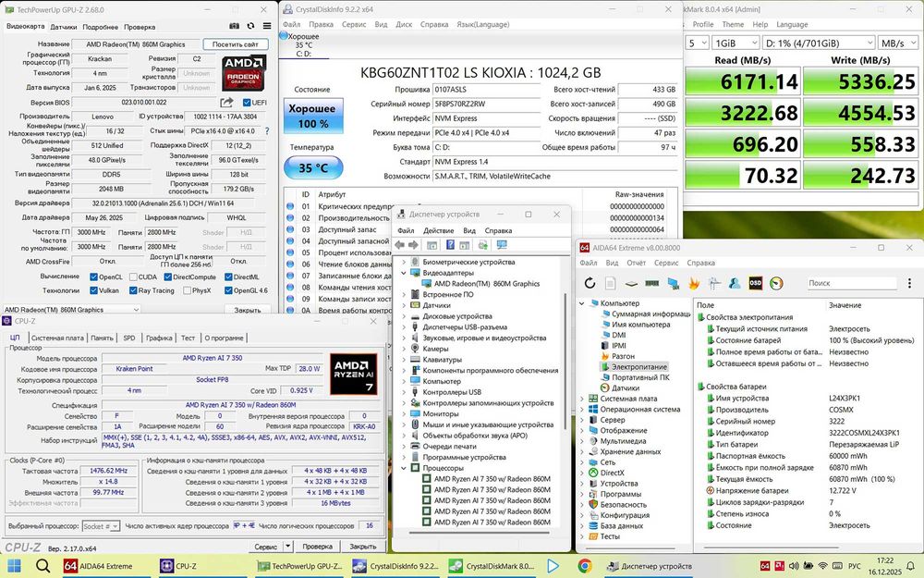The height and width of the screenshot is (578, 924).
Task: Click the Device Manager help icon
Action: click(450, 245)
